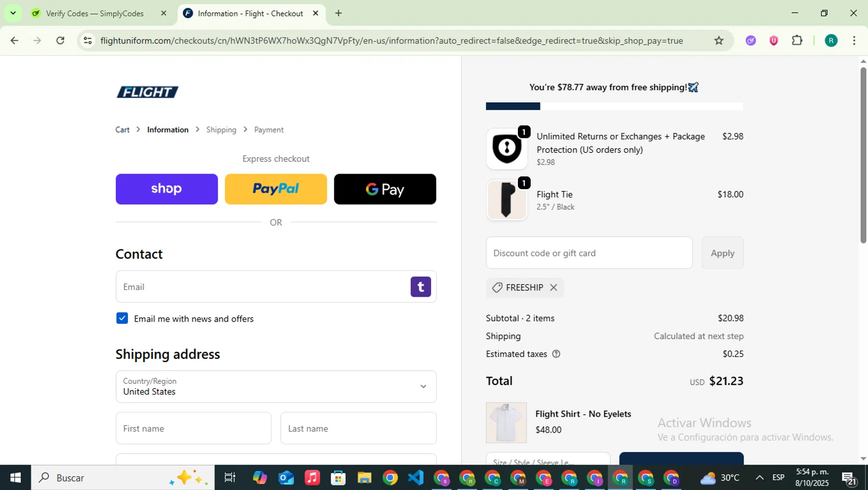The height and width of the screenshot is (490, 868).
Task: Open Visual Studio Code from taskbar
Action: pyautogui.click(x=415, y=478)
